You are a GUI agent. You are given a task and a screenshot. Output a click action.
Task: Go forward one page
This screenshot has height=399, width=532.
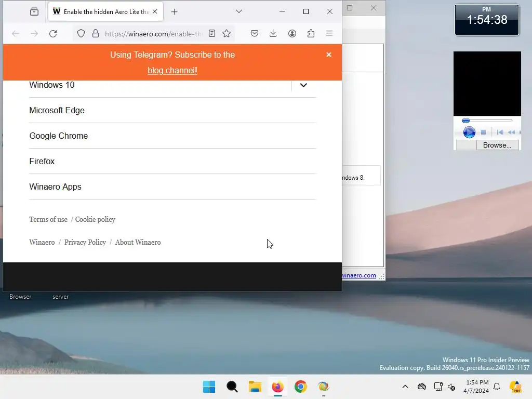[34, 33]
